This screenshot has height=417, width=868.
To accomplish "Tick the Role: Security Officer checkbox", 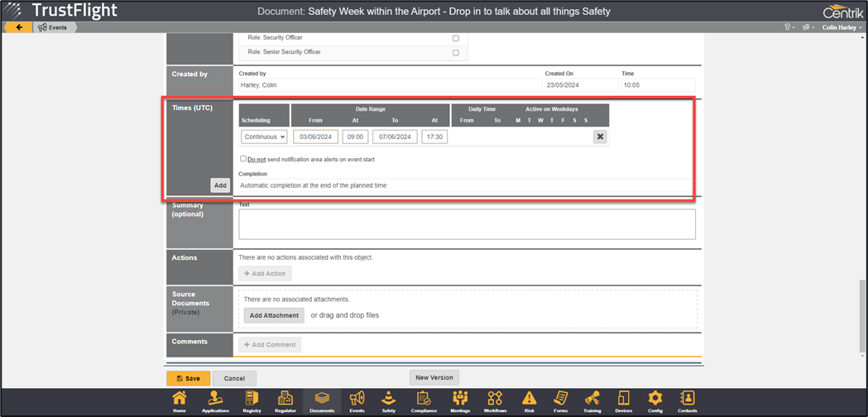I will (x=455, y=38).
